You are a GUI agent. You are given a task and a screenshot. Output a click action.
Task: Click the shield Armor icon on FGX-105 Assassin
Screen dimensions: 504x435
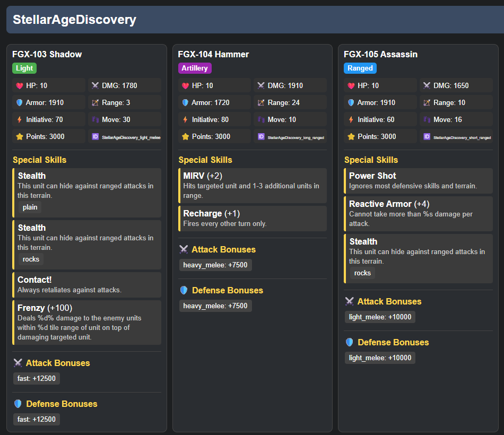(x=351, y=102)
